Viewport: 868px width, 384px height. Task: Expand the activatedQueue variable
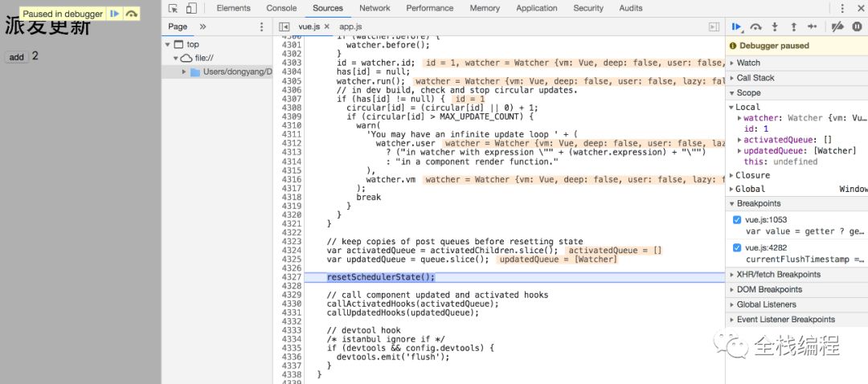click(x=739, y=140)
